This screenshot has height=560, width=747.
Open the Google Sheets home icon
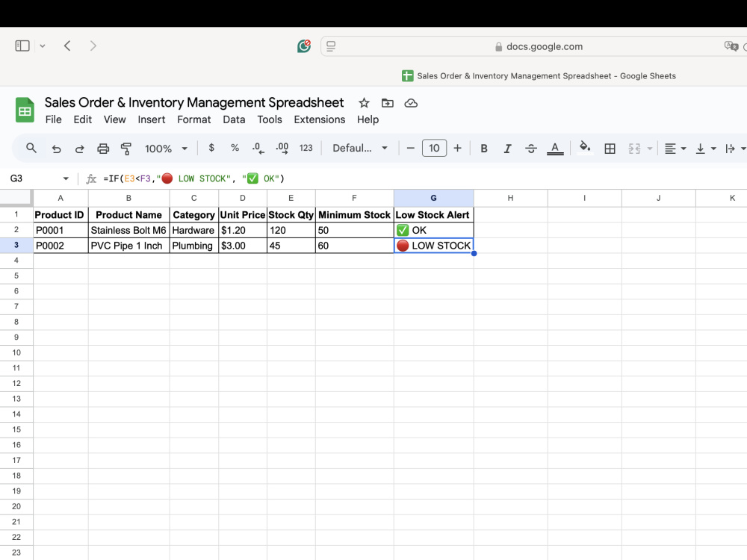point(25,110)
